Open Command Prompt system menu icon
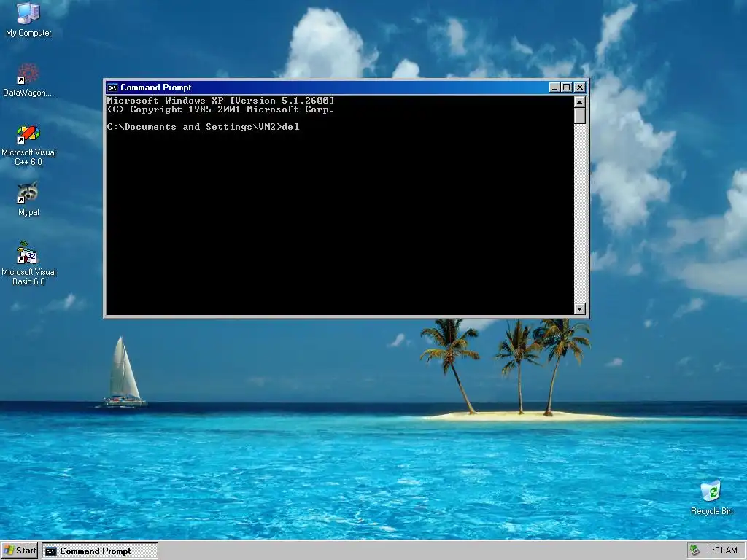 click(112, 87)
